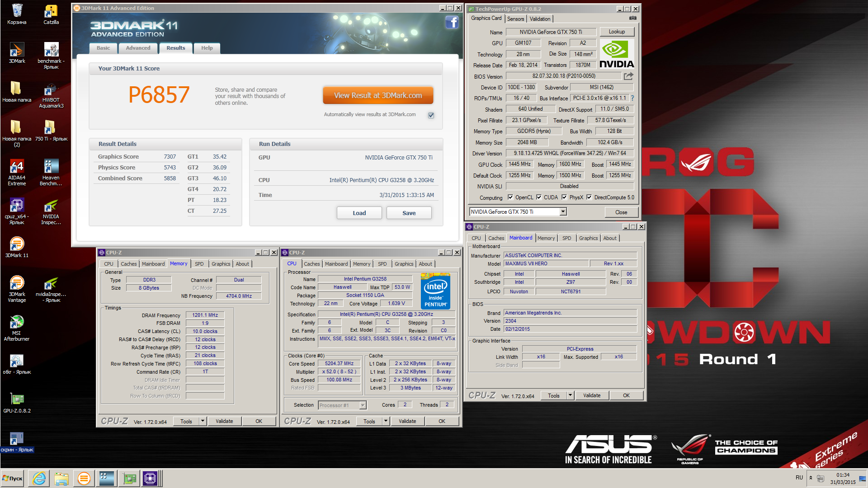Launch the MSI Afterburner desktop icon

point(17,328)
